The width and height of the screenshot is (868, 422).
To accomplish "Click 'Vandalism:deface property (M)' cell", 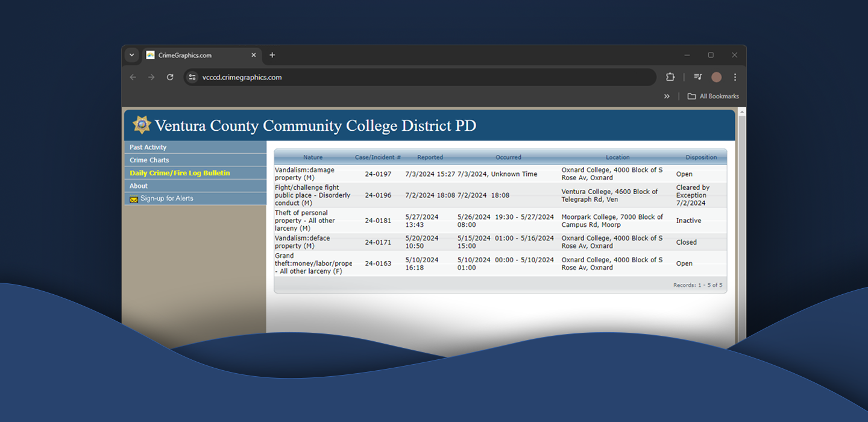I will [x=303, y=242].
